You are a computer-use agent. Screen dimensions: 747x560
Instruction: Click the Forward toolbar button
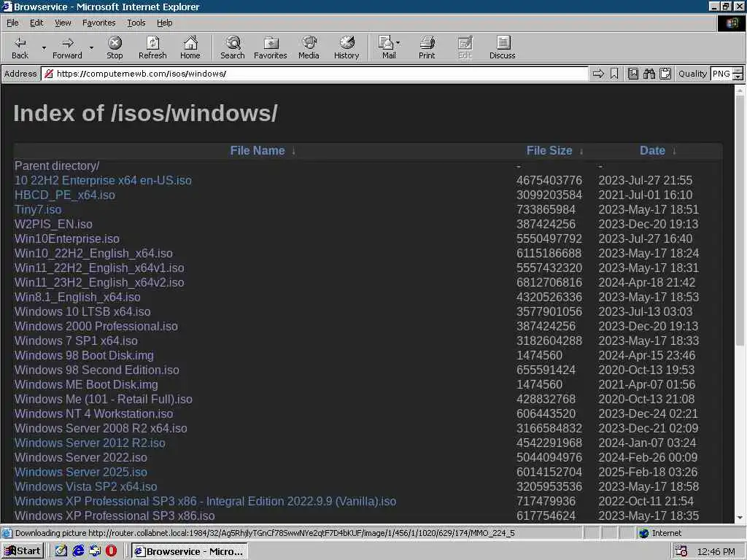pyautogui.click(x=67, y=47)
